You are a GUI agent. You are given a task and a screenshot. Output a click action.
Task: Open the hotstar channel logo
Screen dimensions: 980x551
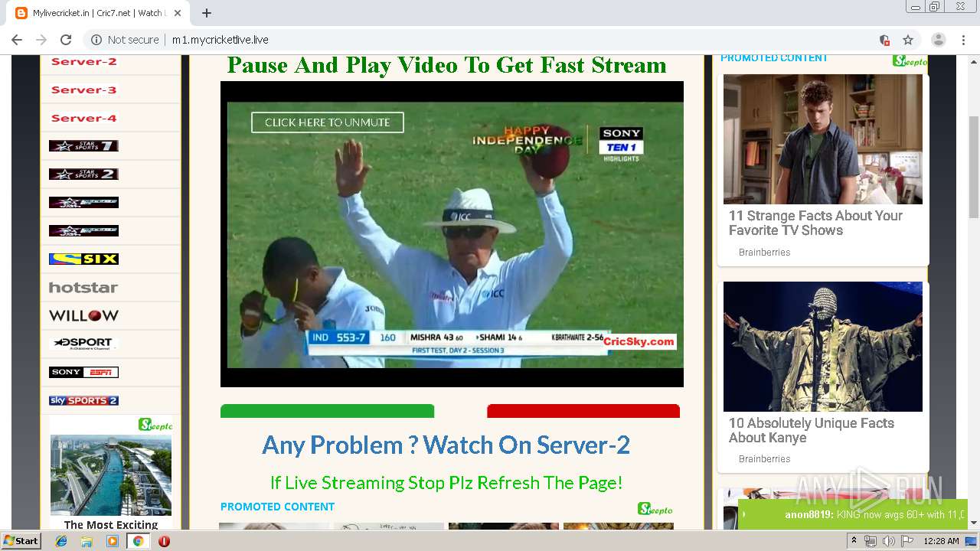(x=83, y=287)
